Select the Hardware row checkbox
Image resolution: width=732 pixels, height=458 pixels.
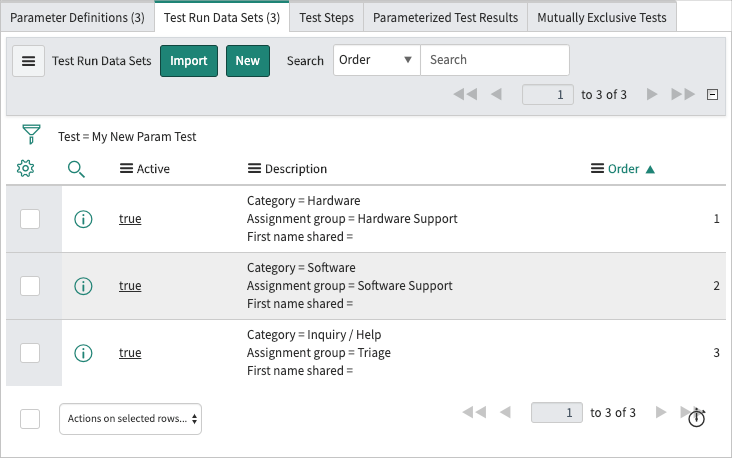tap(30, 219)
